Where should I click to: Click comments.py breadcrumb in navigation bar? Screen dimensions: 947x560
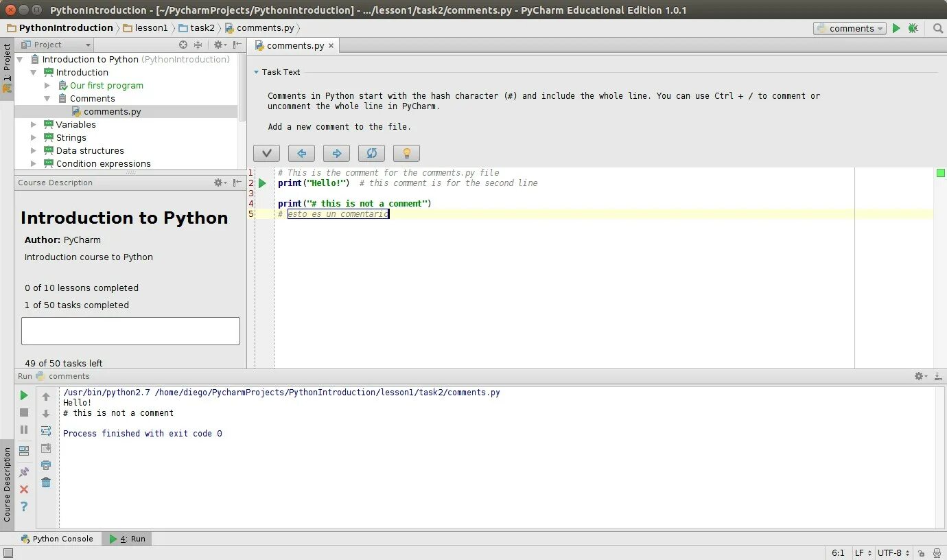coord(259,28)
